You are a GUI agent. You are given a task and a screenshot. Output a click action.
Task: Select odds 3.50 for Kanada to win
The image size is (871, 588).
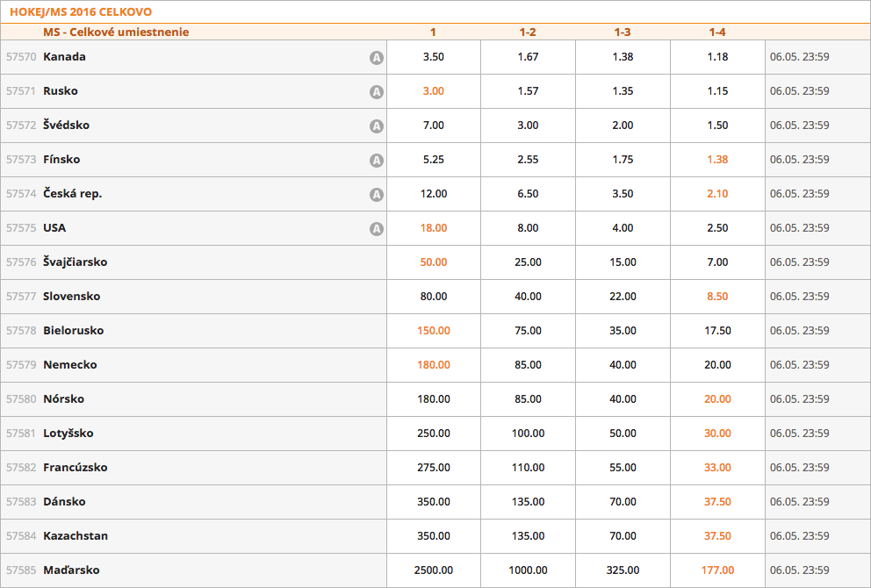(433, 57)
